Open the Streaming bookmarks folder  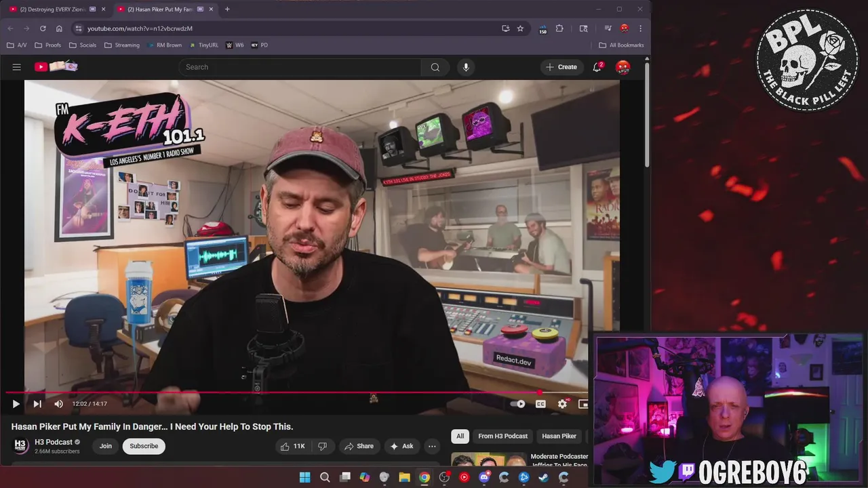(121, 45)
